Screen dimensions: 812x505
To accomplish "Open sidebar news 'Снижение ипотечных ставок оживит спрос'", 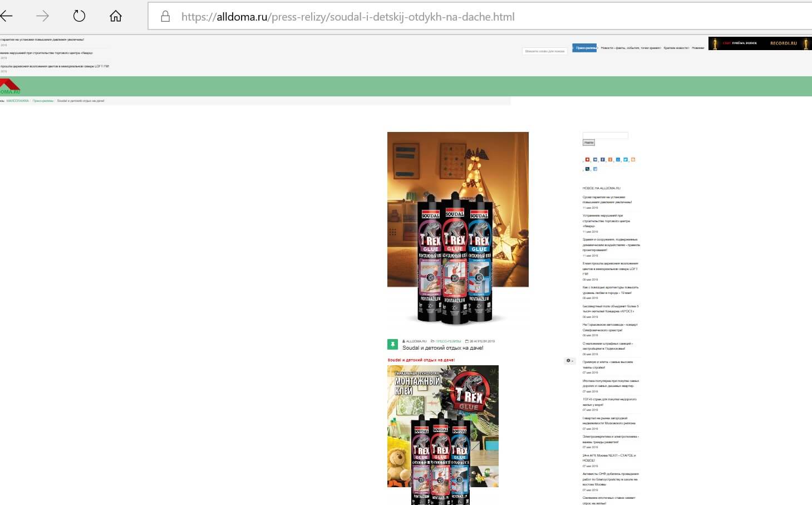I will (x=609, y=500).
